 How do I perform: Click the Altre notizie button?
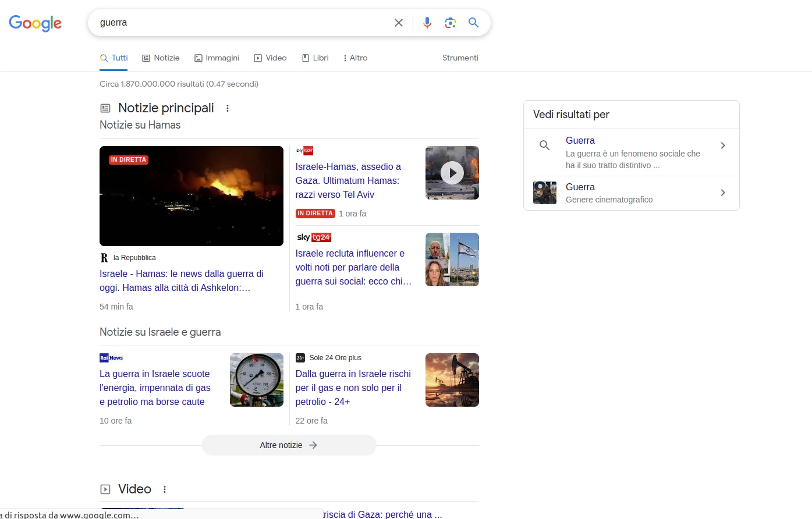(289, 445)
